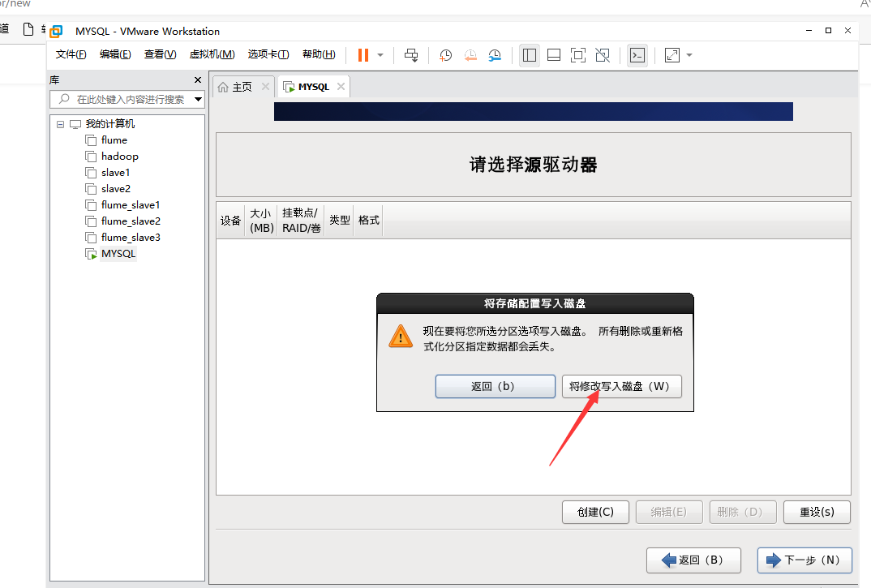Select the slave2 virtual machine

(115, 188)
